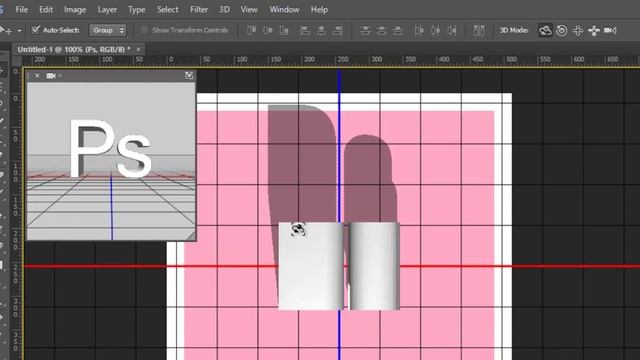Open the Select menu
This screenshot has width=640, height=360.
(x=167, y=9)
